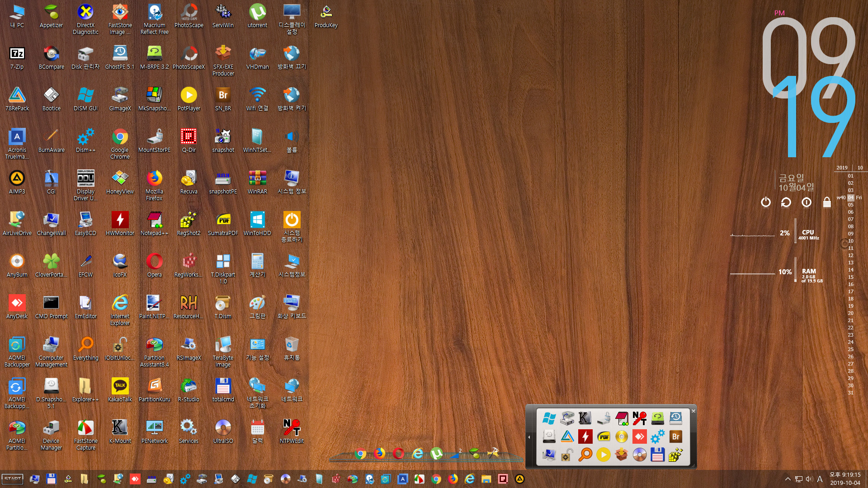The width and height of the screenshot is (868, 488).
Task: Open the Bootice desktop icon
Action: point(52,99)
